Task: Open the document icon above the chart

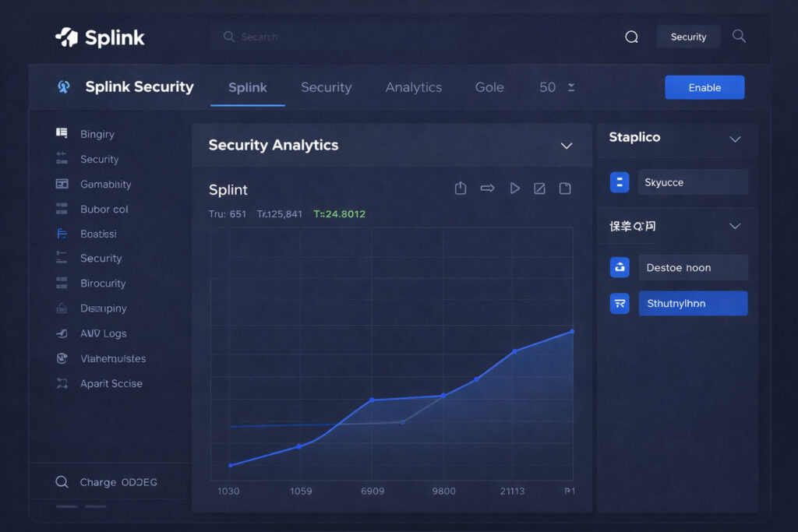Action: pos(565,188)
